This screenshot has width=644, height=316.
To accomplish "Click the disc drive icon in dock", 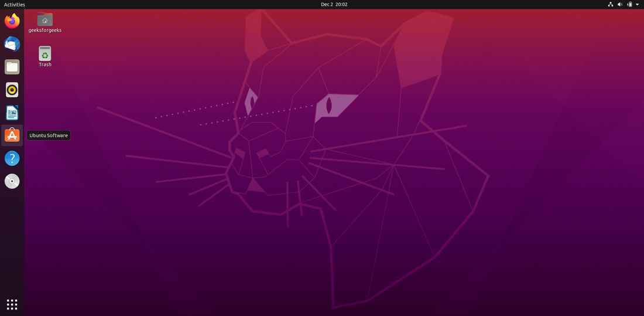I will tap(12, 181).
